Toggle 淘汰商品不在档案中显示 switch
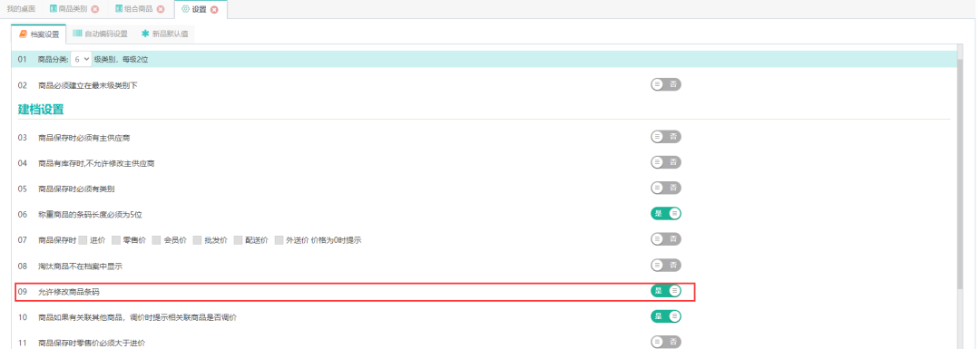The height and width of the screenshot is (349, 980). [666, 266]
